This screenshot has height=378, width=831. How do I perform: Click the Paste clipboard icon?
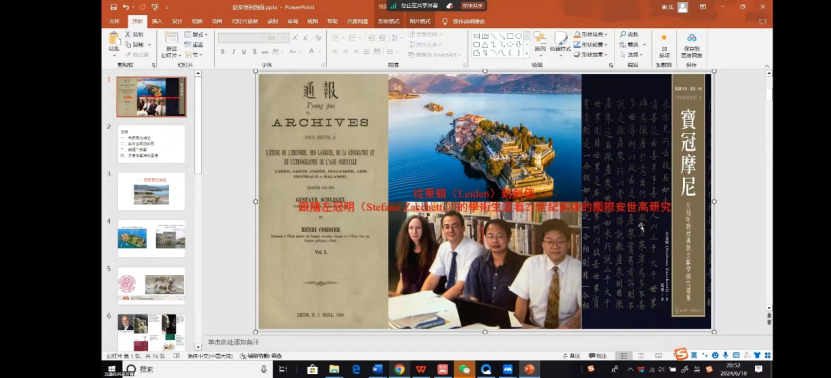pyautogui.click(x=114, y=39)
